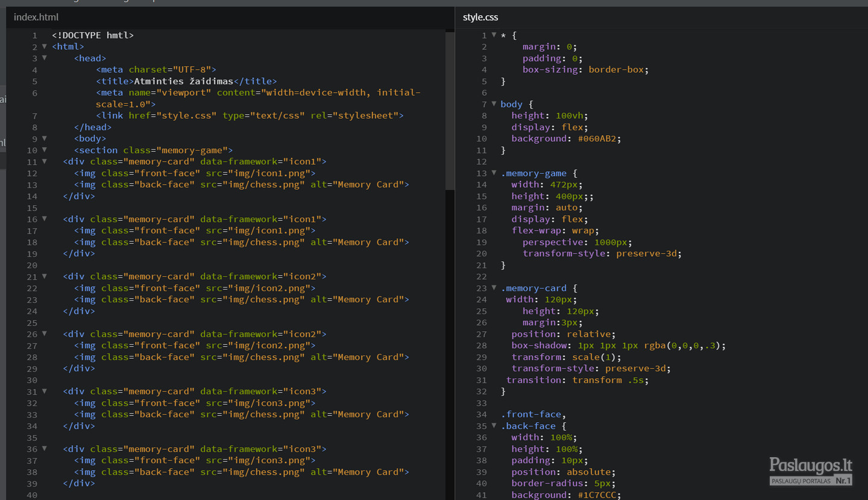Fold the memory-card div starting on line 11
868x500 pixels.
tap(44, 161)
